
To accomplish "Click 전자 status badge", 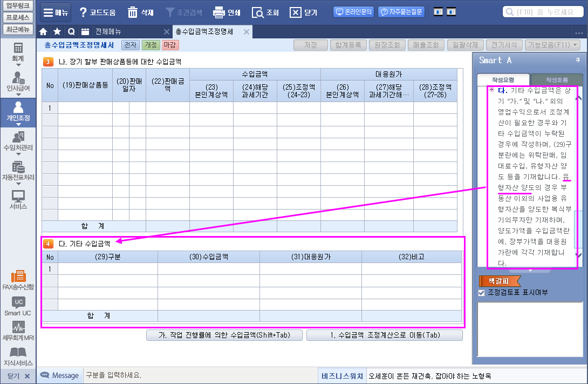I will 131,45.
